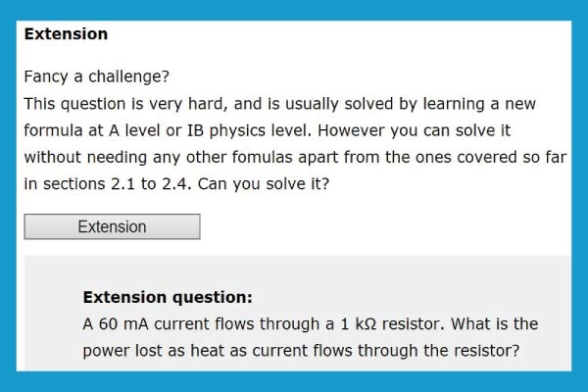The height and width of the screenshot is (392, 588).
Task: Click 'Can you solve it?' sentence
Action: 264,184
